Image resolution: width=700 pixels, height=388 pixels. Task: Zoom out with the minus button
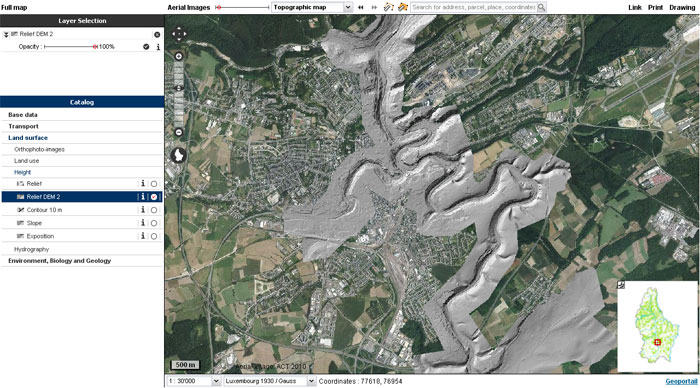179,132
